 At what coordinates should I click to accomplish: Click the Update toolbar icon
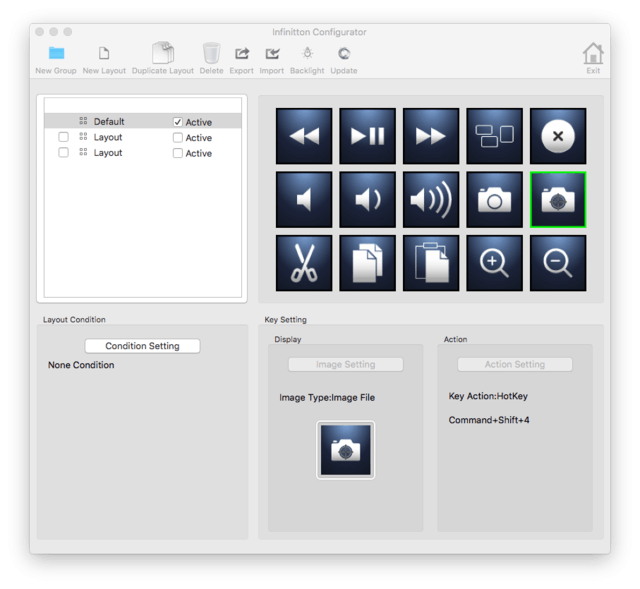(x=344, y=53)
